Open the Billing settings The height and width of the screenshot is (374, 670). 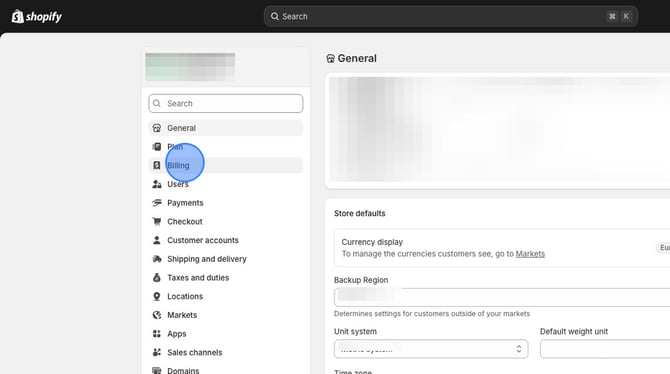coord(226,165)
